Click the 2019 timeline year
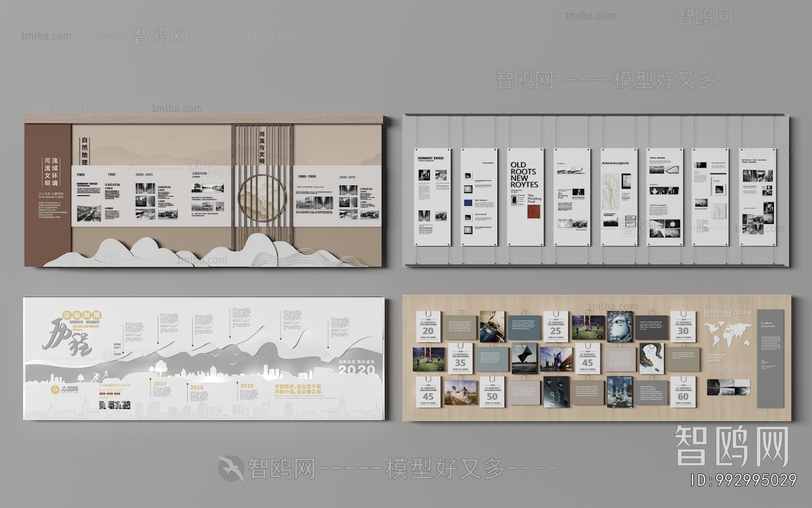Viewport: 812px width, 508px height. (x=246, y=386)
